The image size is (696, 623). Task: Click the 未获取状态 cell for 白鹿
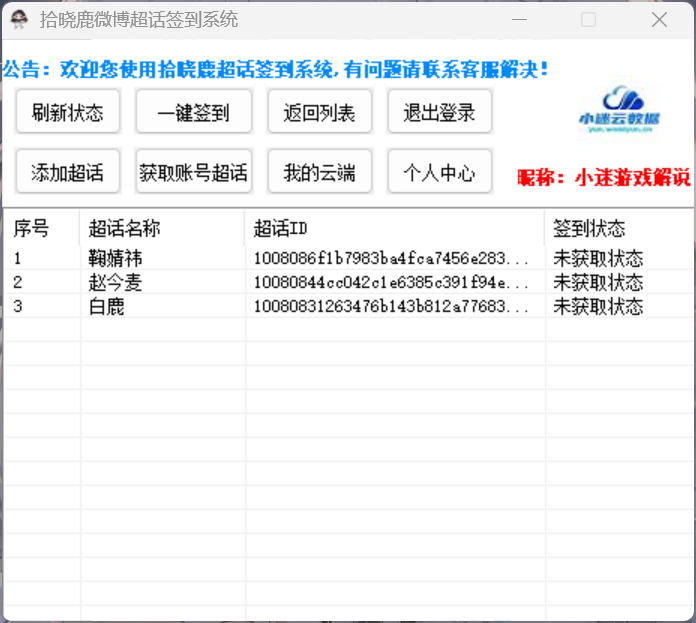pyautogui.click(x=598, y=307)
